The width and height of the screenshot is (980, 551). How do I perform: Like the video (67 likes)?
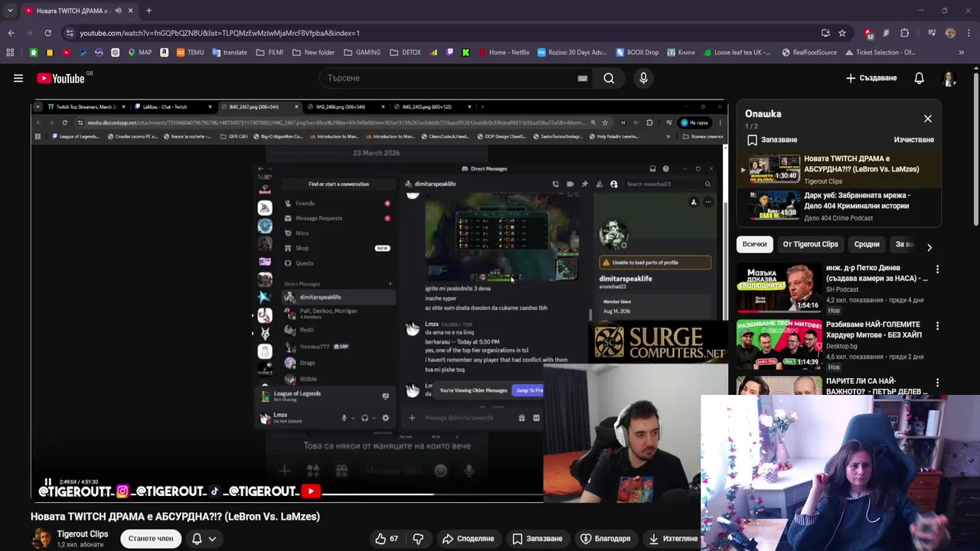pos(387,539)
